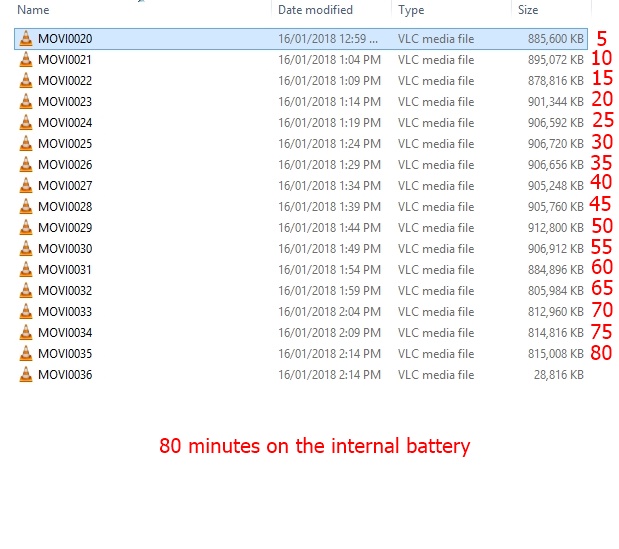This screenshot has width=619, height=549.
Task: Click the date 16/01/2018 1:19 PM
Action: point(329,123)
